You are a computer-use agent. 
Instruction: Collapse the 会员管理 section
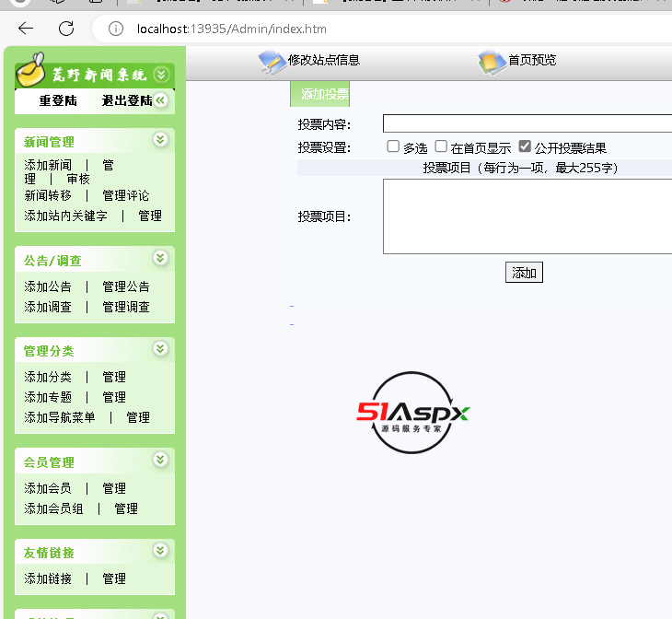pyautogui.click(x=160, y=460)
